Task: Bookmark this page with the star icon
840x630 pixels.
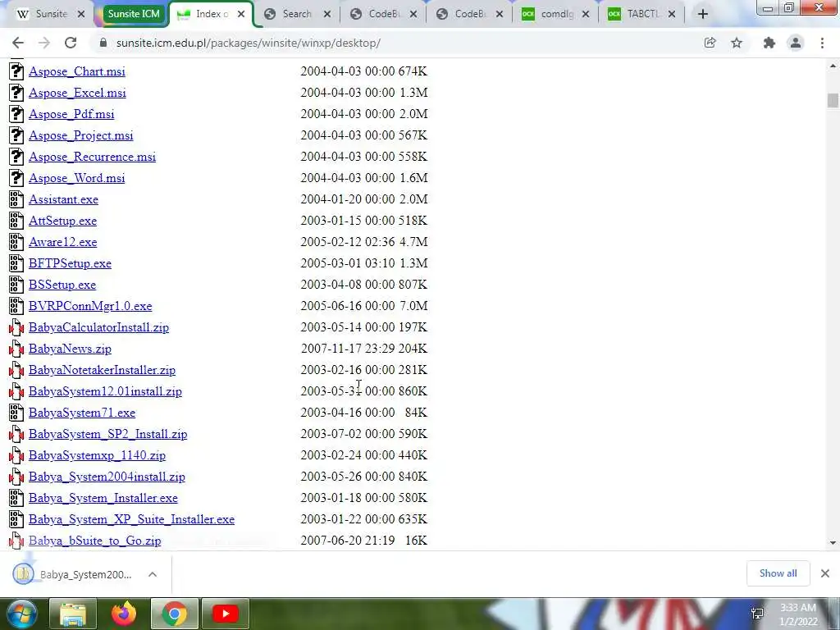Action: pyautogui.click(x=737, y=43)
